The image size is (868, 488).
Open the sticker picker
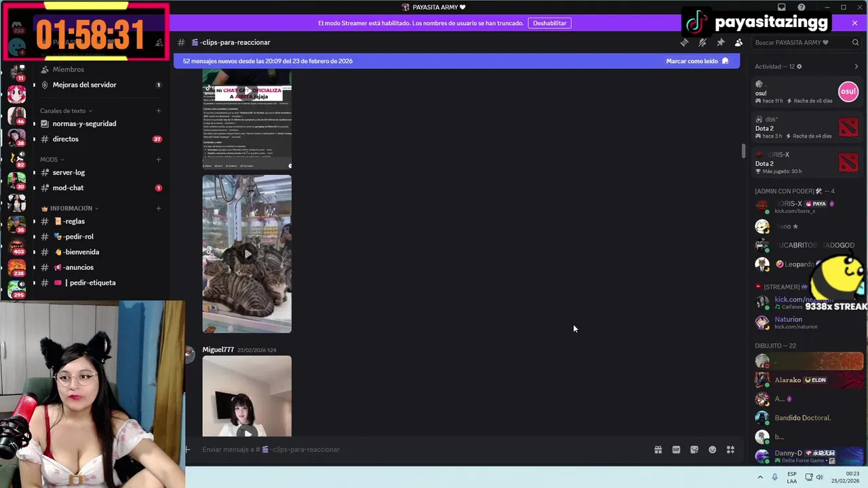[694, 449]
